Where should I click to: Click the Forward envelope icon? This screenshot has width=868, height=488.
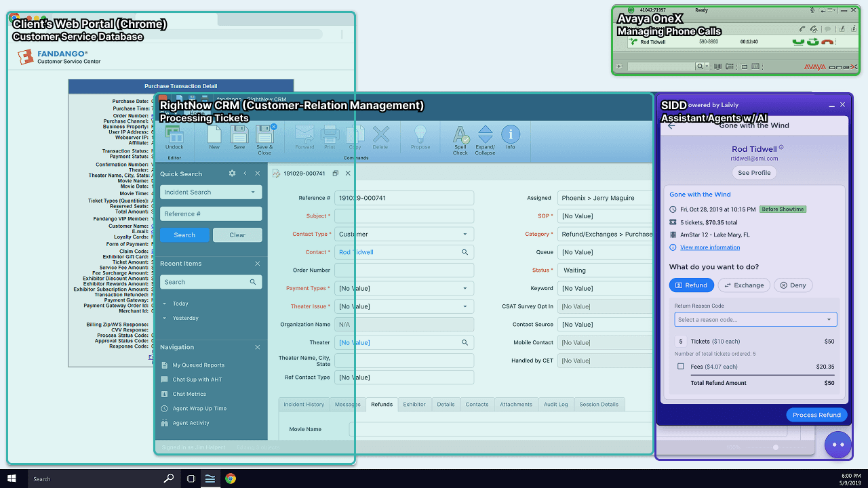(x=304, y=134)
